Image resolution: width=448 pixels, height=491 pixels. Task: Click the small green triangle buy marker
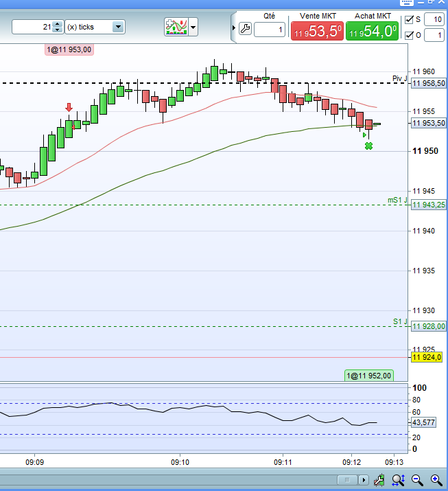click(364, 135)
